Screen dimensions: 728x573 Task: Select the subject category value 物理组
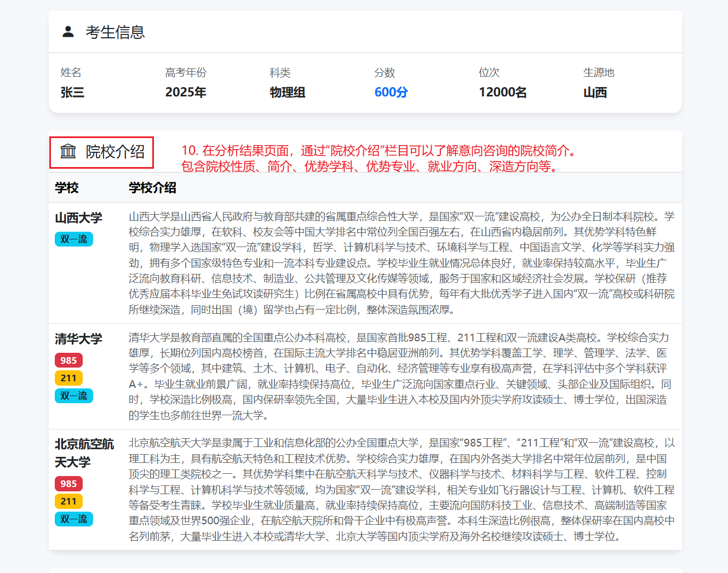(x=287, y=92)
